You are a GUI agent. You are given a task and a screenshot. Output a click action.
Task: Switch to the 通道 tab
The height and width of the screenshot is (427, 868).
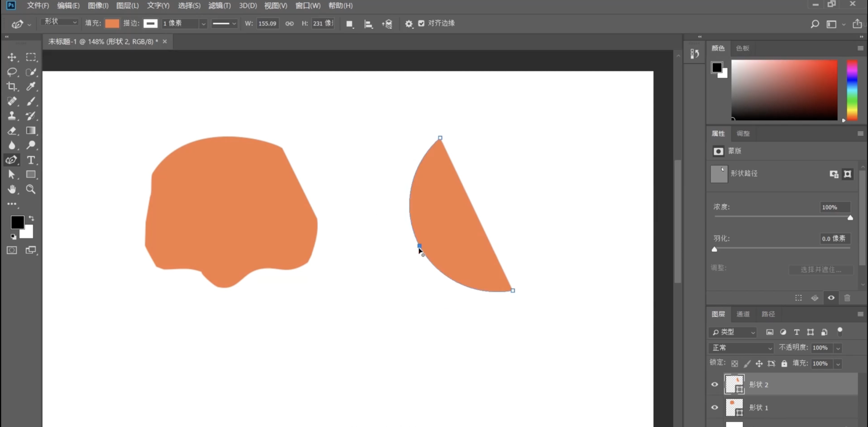point(743,314)
